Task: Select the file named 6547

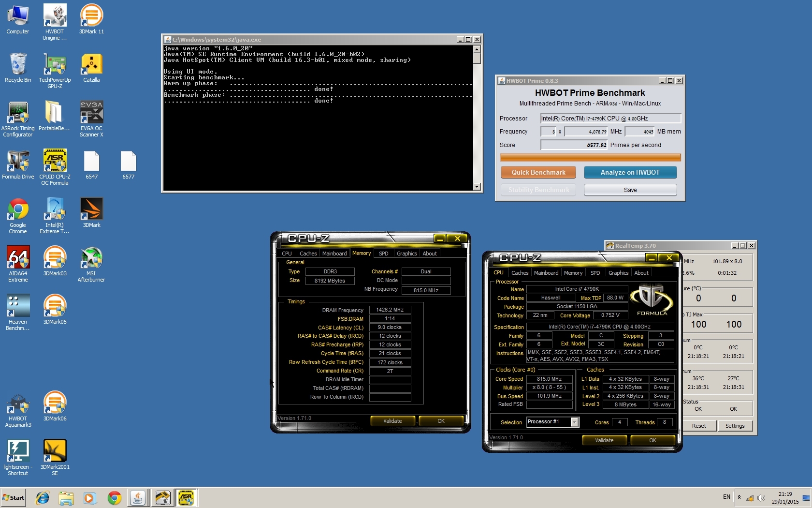Action: (91, 165)
